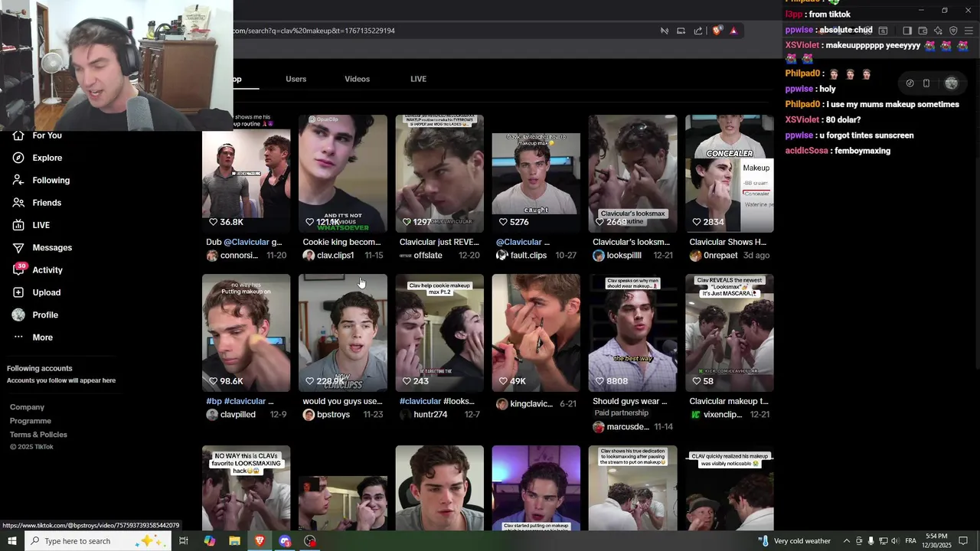Open the video thumbnail with 49K likes
This screenshot has width=980, height=551.
coord(536,332)
